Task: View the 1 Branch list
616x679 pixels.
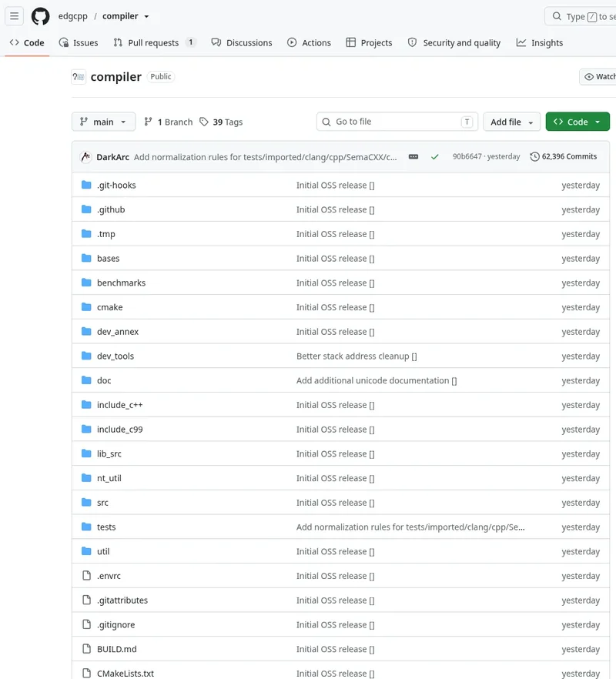Action: (x=169, y=122)
